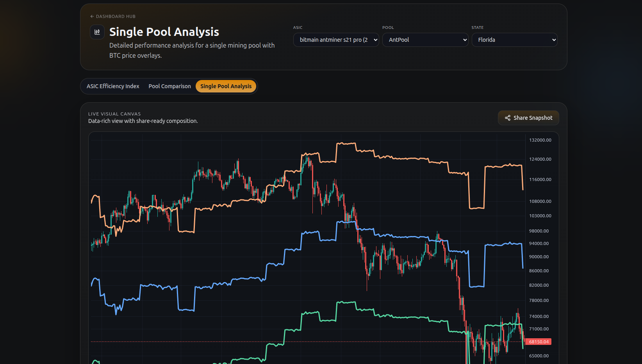Switch to the Pool Comparison tab

[169, 86]
